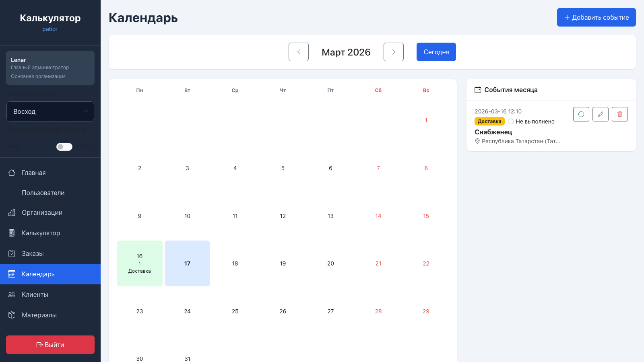Click the building icon beside Организации
The image size is (644, 362).
[x=12, y=212]
